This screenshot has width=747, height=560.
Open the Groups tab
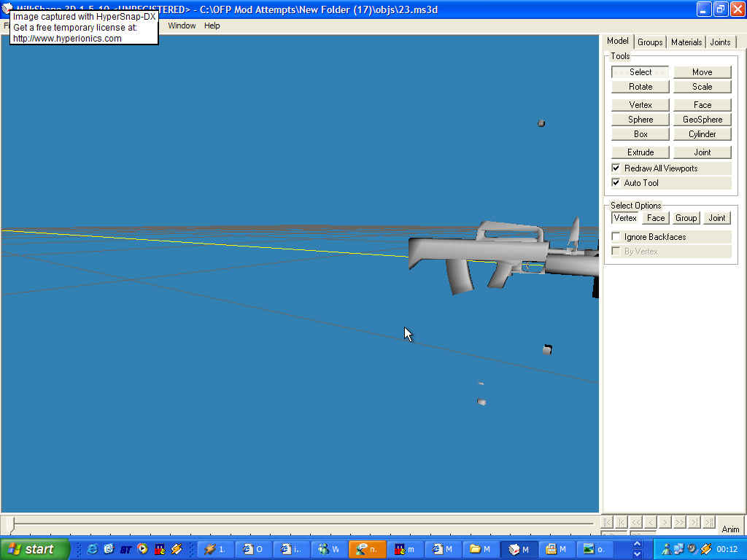click(x=650, y=42)
